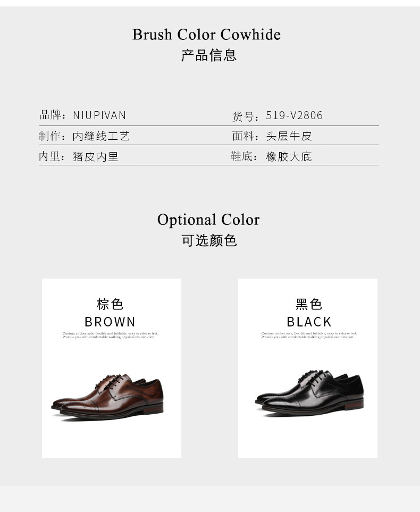Click the 产品信息 subtitle
The height and width of the screenshot is (512, 420).
(209, 55)
